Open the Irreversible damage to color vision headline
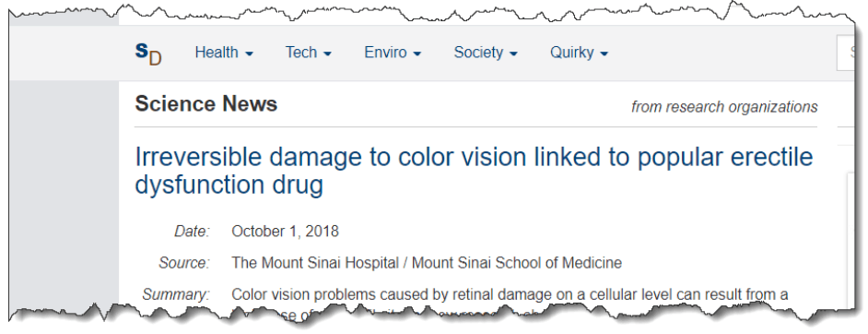This screenshot has width=868, height=334. pyautogui.click(x=474, y=172)
